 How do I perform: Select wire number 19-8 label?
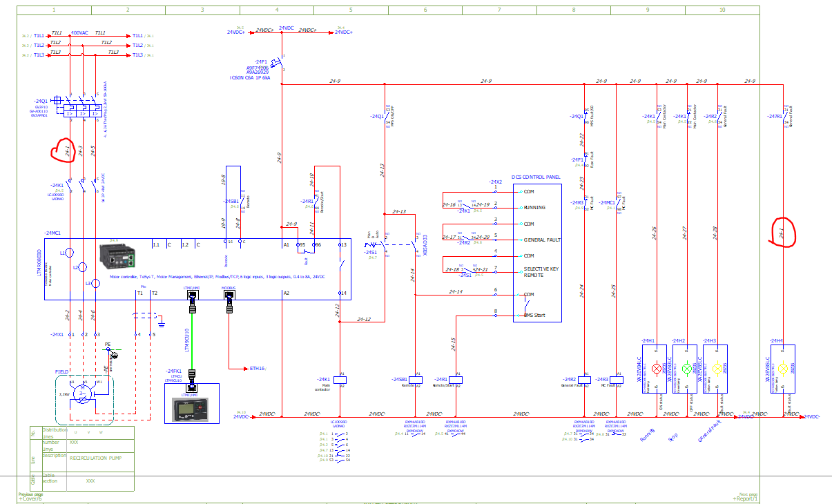tap(223, 181)
